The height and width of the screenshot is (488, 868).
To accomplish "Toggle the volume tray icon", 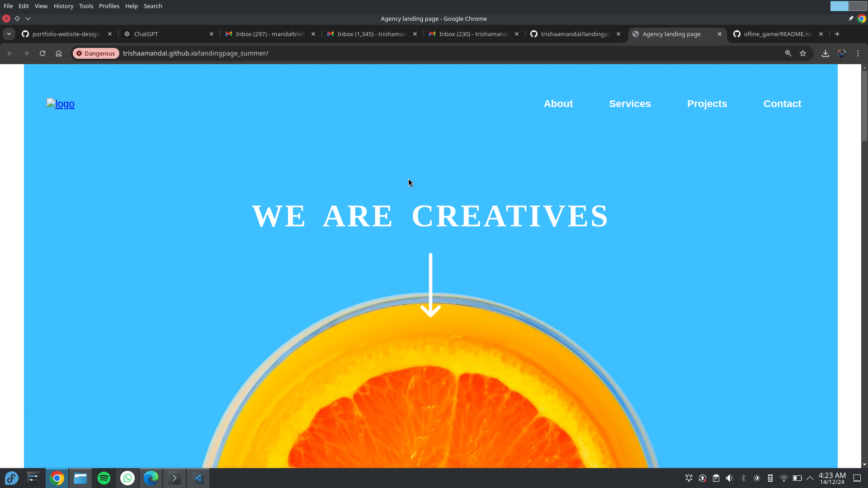I will (729, 478).
